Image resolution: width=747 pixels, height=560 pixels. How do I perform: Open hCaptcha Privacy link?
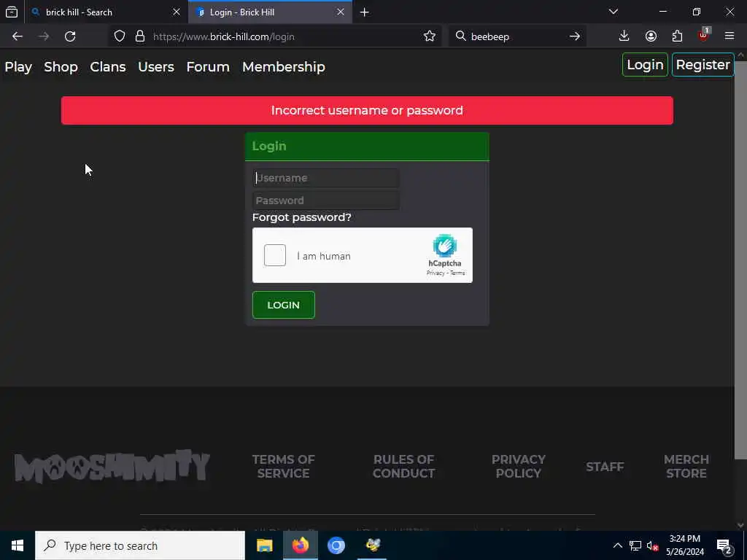(x=436, y=273)
